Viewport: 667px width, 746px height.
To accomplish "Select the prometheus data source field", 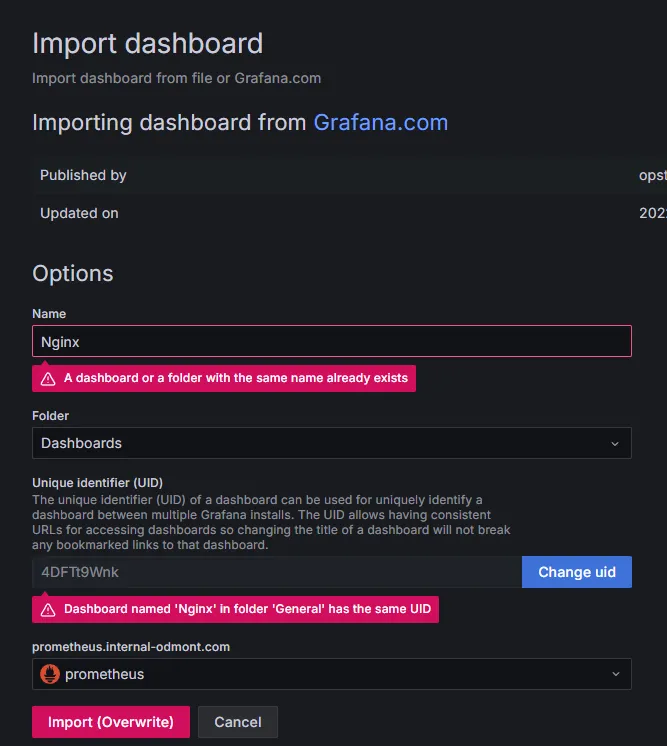I will [332, 674].
